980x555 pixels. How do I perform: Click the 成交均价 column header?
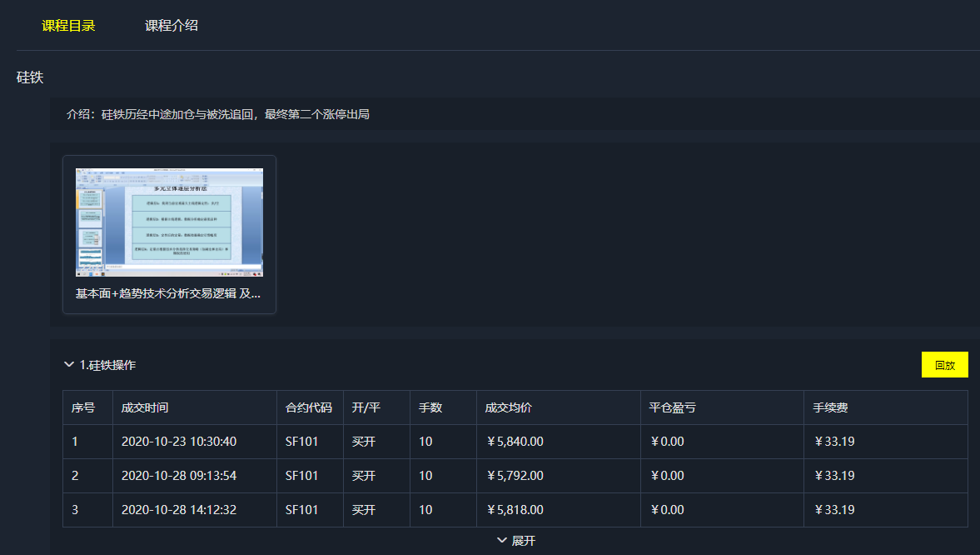[x=508, y=408]
